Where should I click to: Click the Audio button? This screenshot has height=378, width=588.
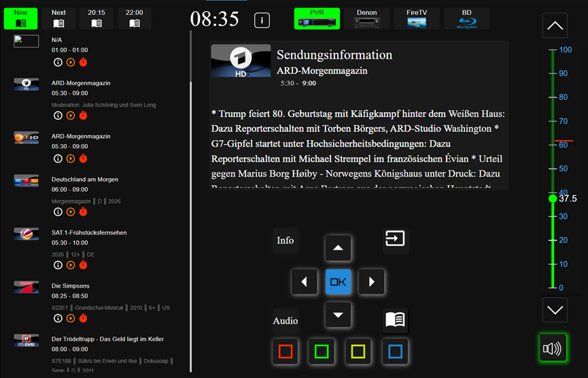click(x=286, y=321)
